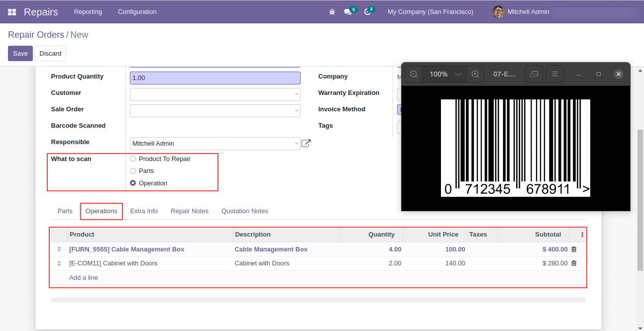Click Add a line link
644x331 pixels.
click(84, 278)
